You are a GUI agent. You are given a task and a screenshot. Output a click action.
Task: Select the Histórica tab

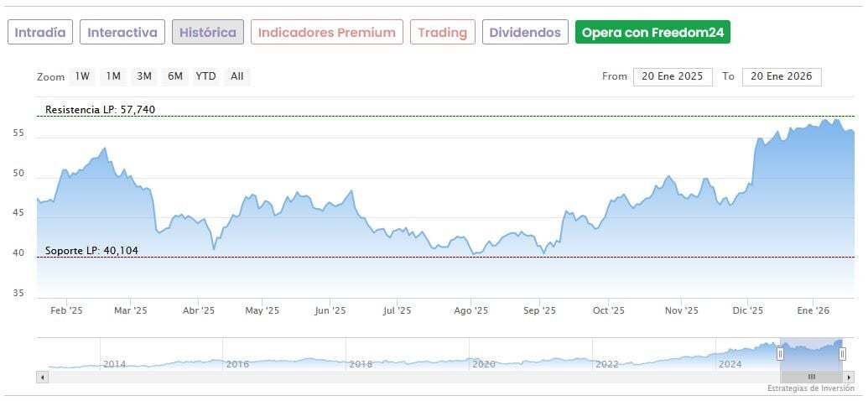[208, 33]
